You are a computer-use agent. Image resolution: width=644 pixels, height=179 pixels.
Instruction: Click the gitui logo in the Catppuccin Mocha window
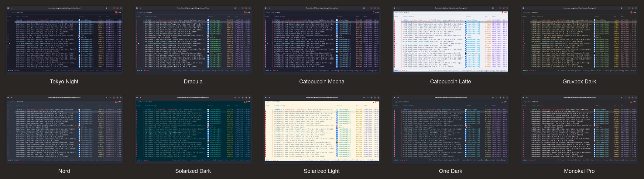[376, 12]
